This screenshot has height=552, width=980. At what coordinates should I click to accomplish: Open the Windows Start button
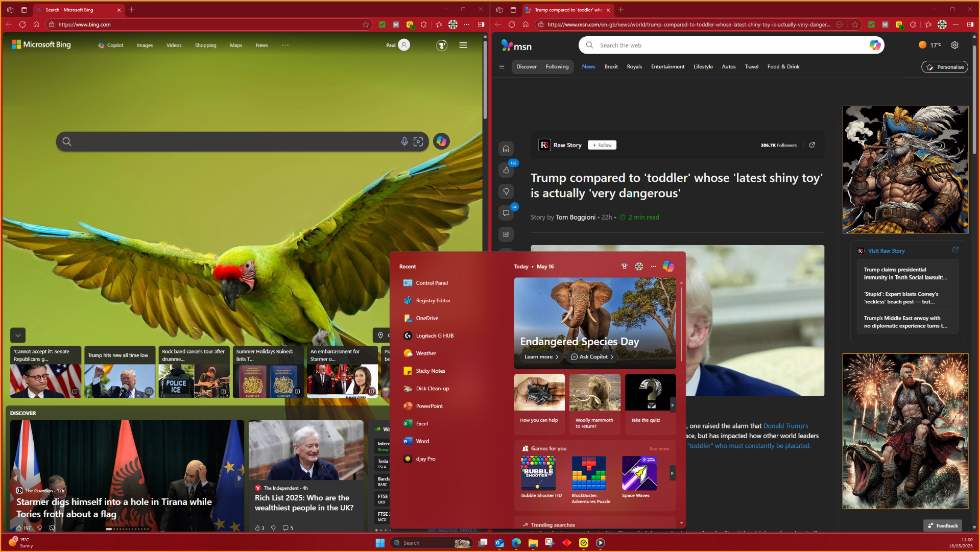pos(380,543)
